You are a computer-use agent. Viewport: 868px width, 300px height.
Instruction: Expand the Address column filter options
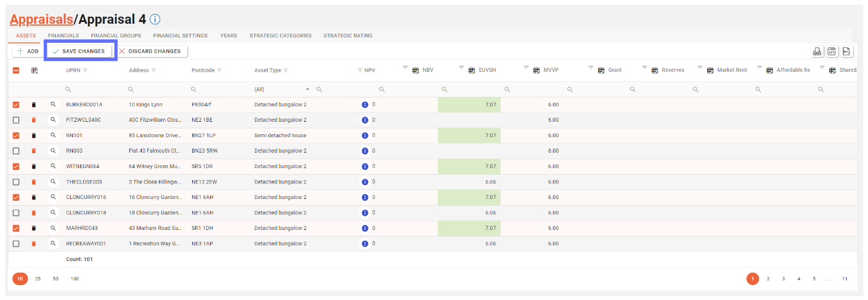[x=154, y=70]
